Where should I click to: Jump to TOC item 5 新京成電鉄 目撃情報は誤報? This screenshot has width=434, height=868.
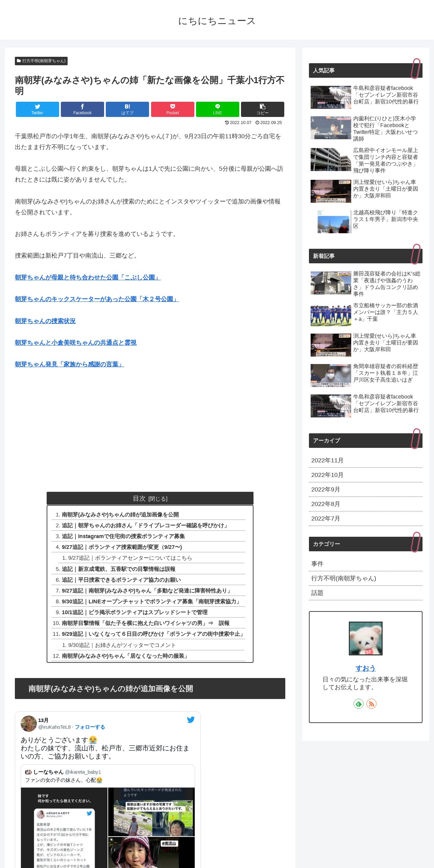[x=118, y=569]
